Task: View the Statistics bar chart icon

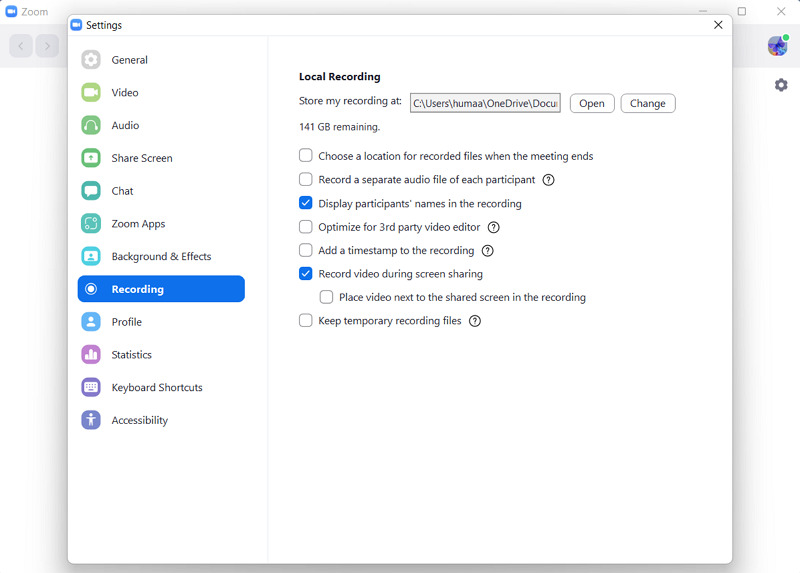Action: click(x=91, y=355)
